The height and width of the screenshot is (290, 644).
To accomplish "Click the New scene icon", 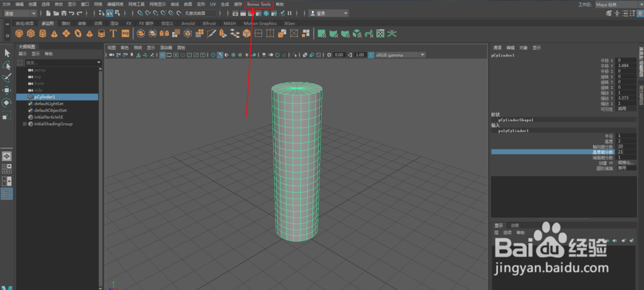I will click(48, 13).
